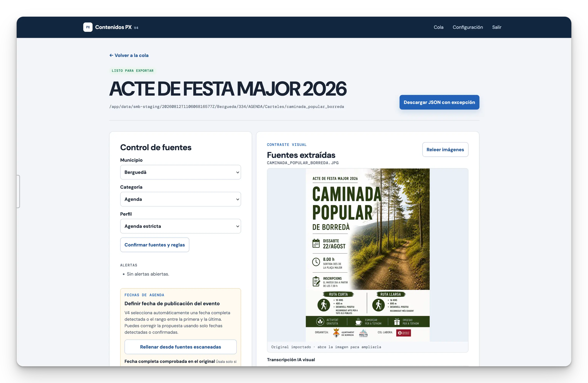
Task: Click 'Fecha completa comprobada en el original' label
Action: point(169,361)
